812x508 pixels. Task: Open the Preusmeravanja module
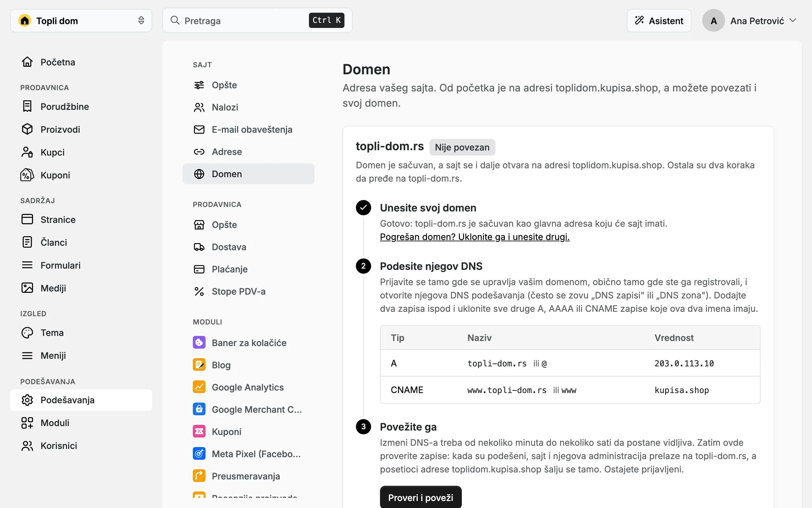(249, 476)
